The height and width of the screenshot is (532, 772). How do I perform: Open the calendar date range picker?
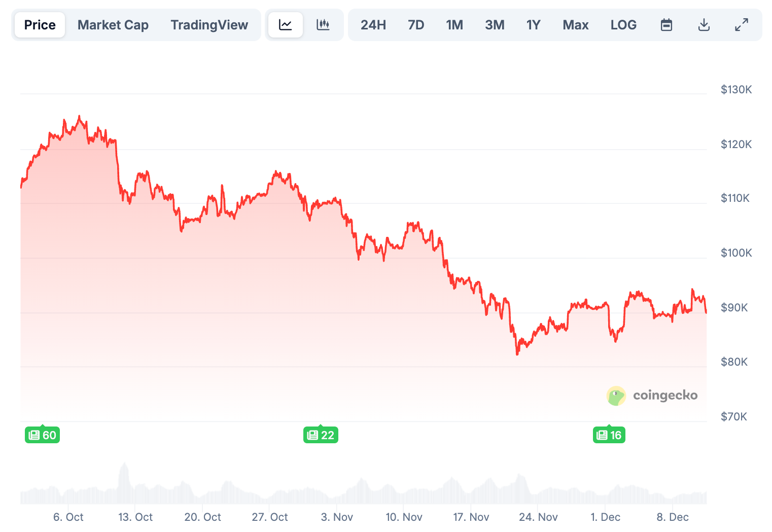pyautogui.click(x=666, y=24)
